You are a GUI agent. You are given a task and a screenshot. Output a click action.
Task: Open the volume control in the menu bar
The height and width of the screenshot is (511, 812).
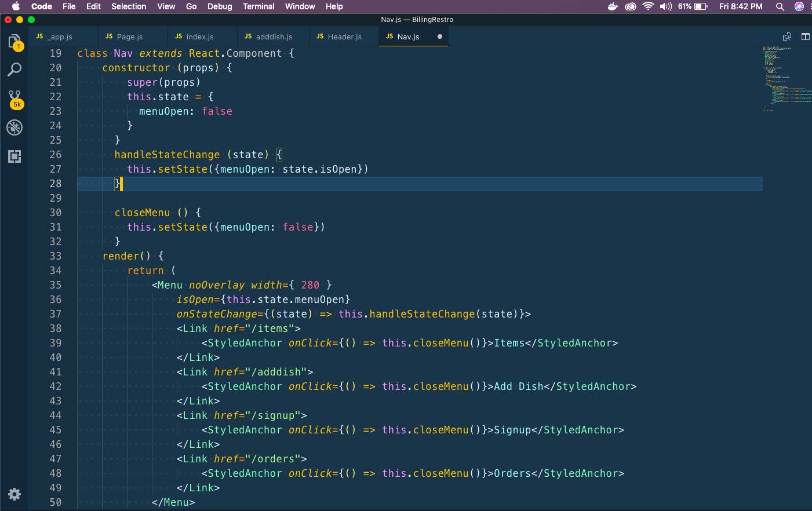coord(666,6)
